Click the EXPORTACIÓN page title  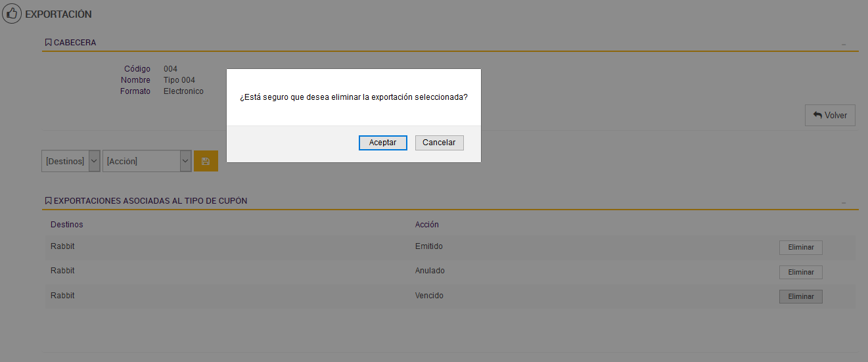coord(58,14)
